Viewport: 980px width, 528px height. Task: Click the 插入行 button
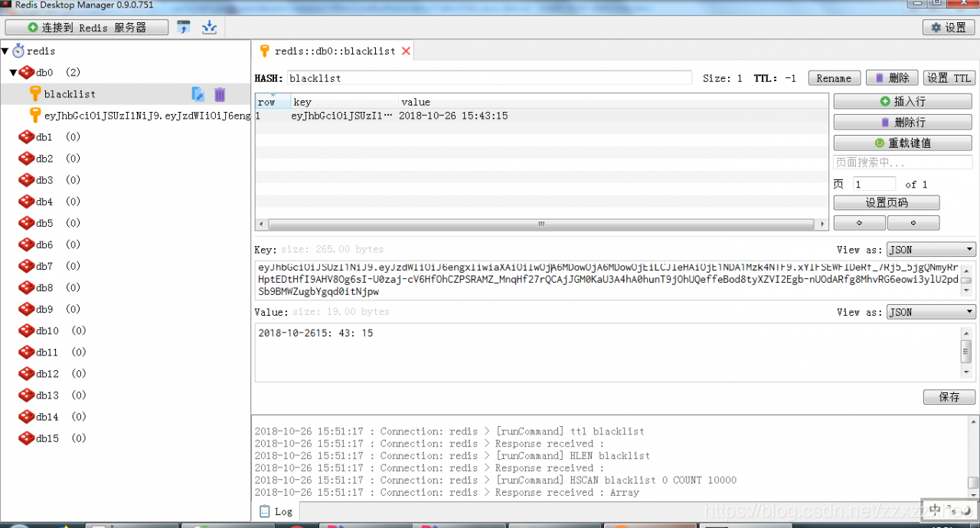903,101
